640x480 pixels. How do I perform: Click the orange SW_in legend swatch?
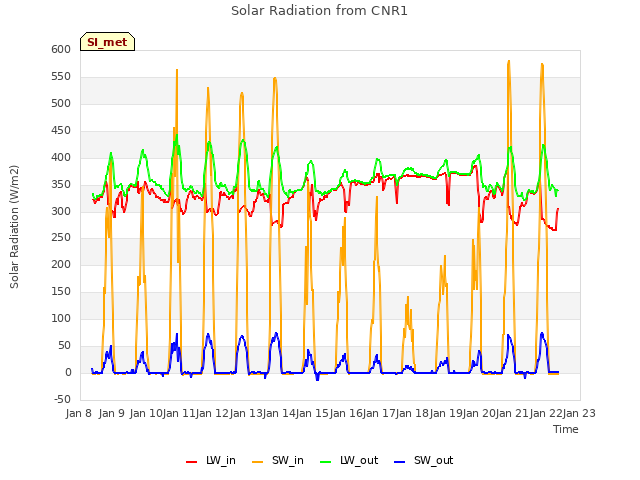point(258,462)
